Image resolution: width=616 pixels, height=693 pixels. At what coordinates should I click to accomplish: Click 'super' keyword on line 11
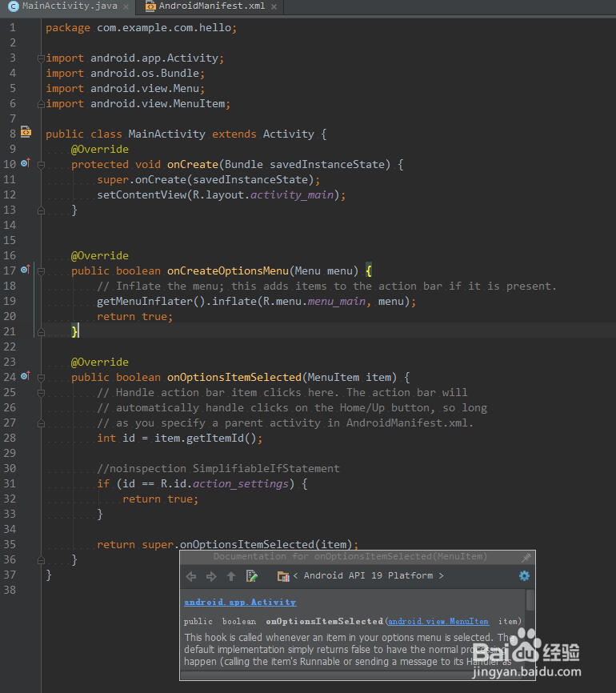point(113,180)
